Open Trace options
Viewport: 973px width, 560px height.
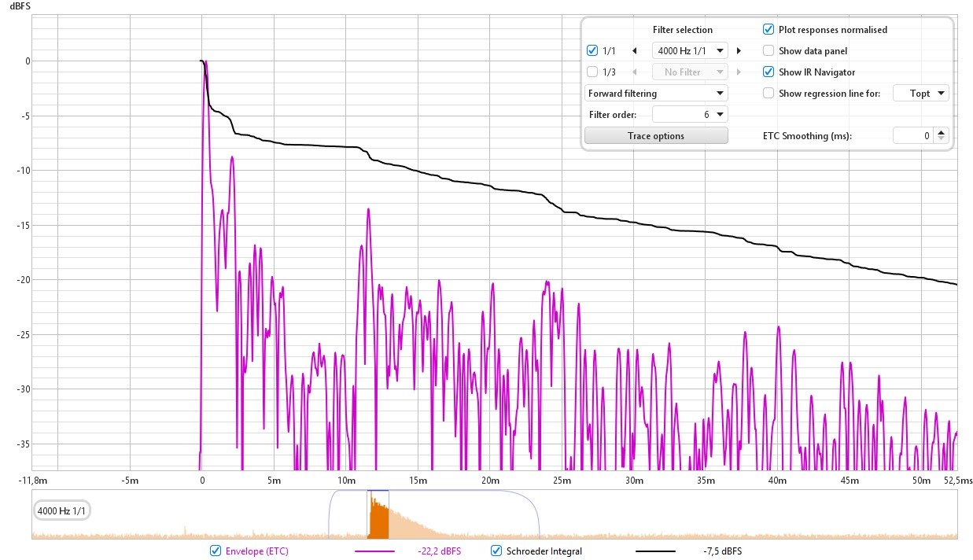656,136
